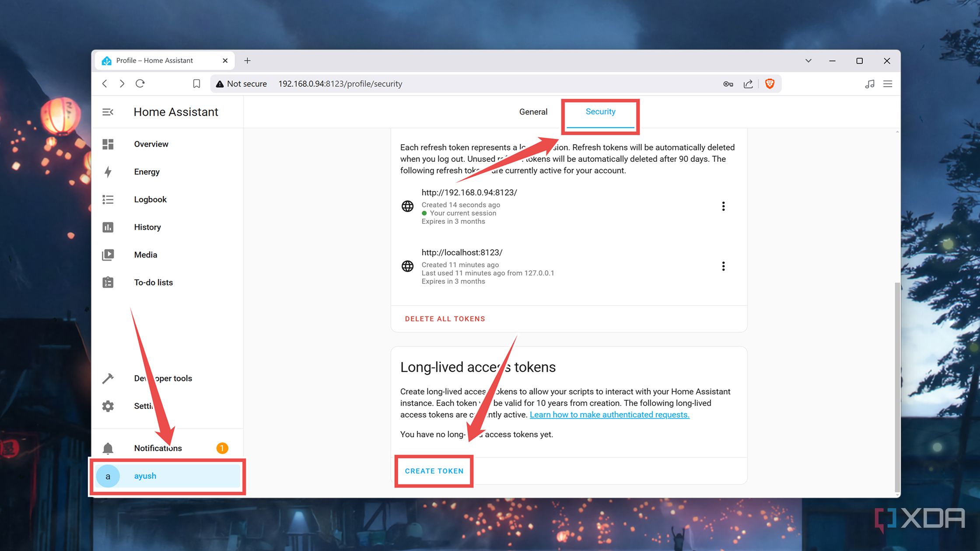Screen dimensions: 980x551
Task: Open the Overview dashboard in the sidebar
Action: coord(151,144)
